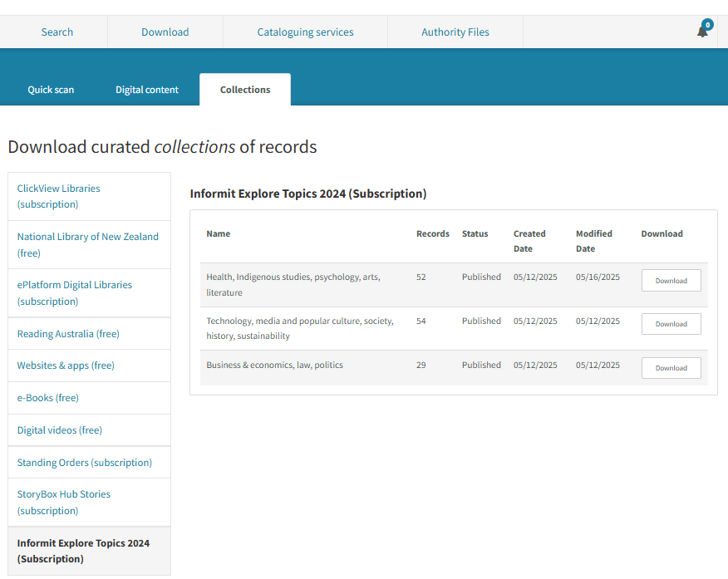The image size is (728, 579).
Task: Select Websites & apps (free) collection
Action: coord(66,366)
